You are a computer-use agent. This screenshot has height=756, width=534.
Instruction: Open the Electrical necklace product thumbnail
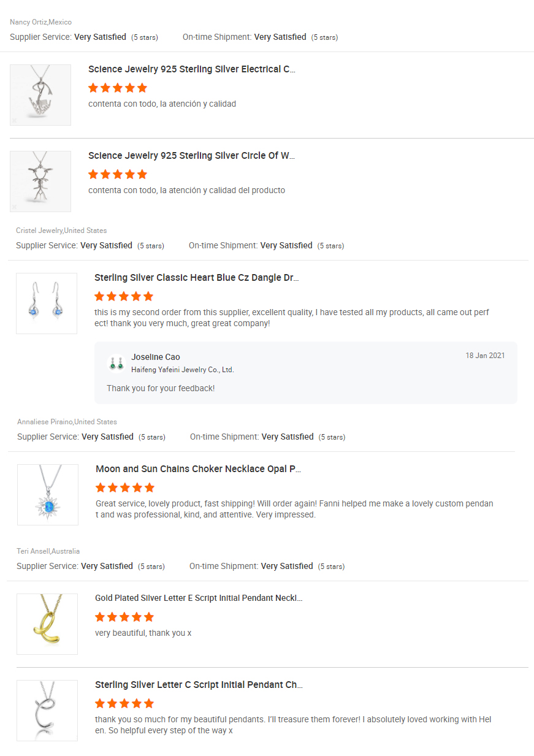click(x=40, y=95)
